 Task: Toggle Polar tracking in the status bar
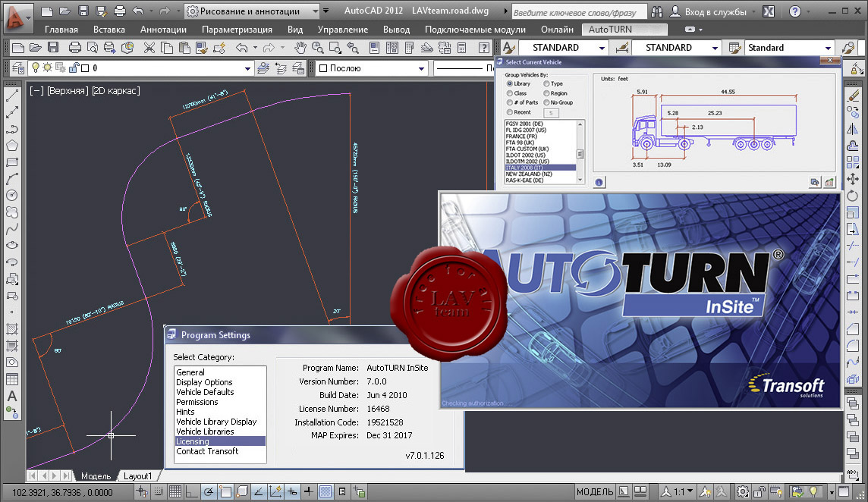click(208, 491)
